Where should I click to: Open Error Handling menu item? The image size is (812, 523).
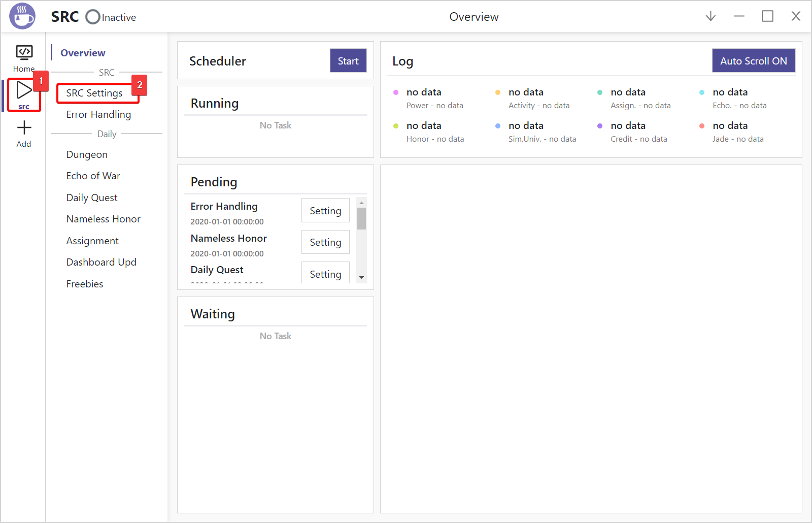98,114
